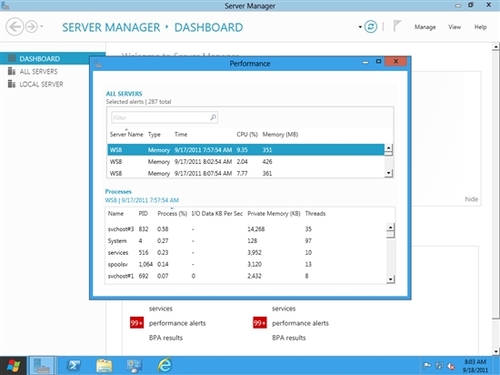Image resolution: width=500 pixels, height=375 pixels.
Task: Click the processes list scroll down arrow
Action: point(390,279)
